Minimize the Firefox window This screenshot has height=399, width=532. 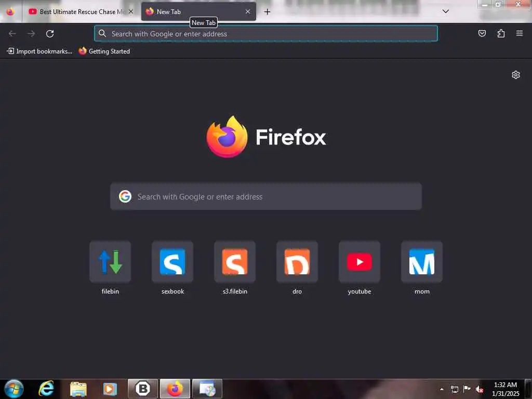(x=485, y=4)
